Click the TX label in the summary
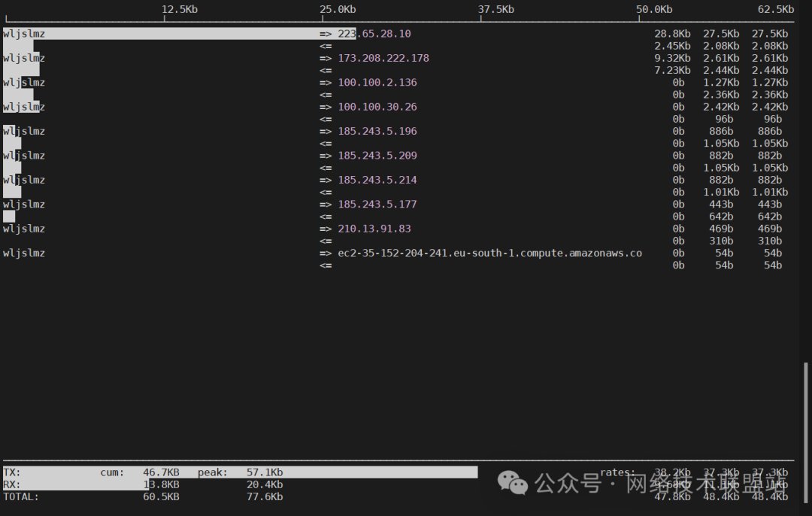This screenshot has width=812, height=516. (x=12, y=472)
